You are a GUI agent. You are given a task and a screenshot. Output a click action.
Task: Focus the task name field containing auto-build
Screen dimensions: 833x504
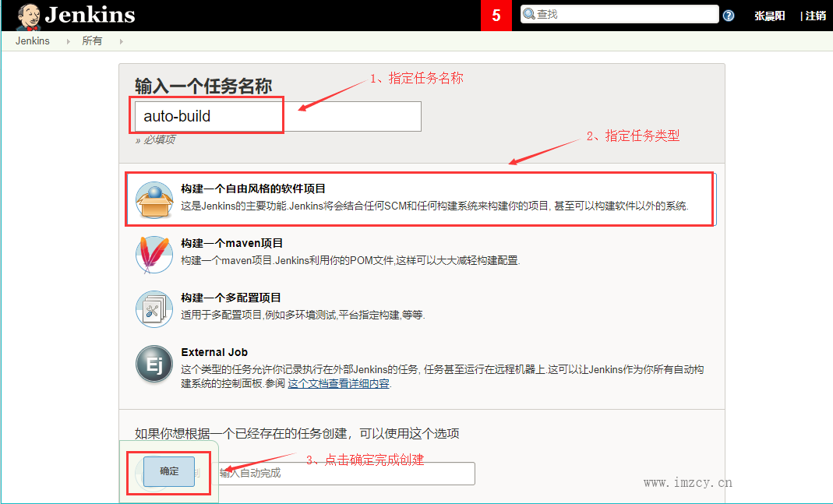(x=277, y=117)
